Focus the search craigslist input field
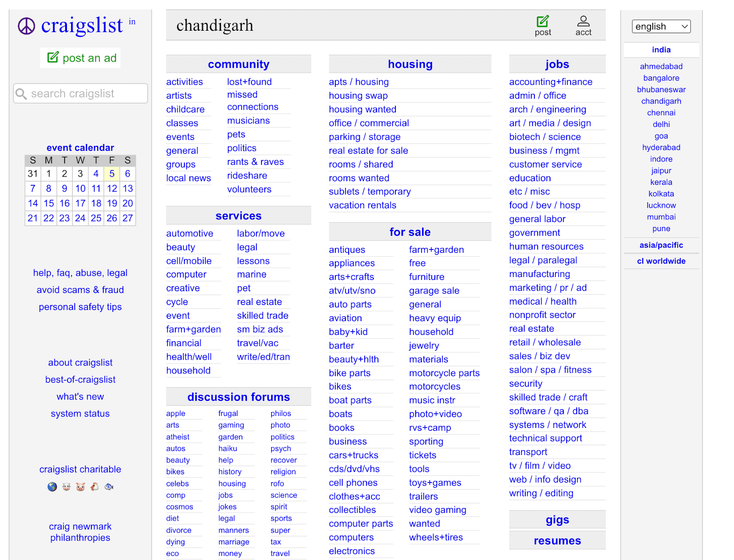Viewport: 734px width, 560px height. (x=80, y=94)
